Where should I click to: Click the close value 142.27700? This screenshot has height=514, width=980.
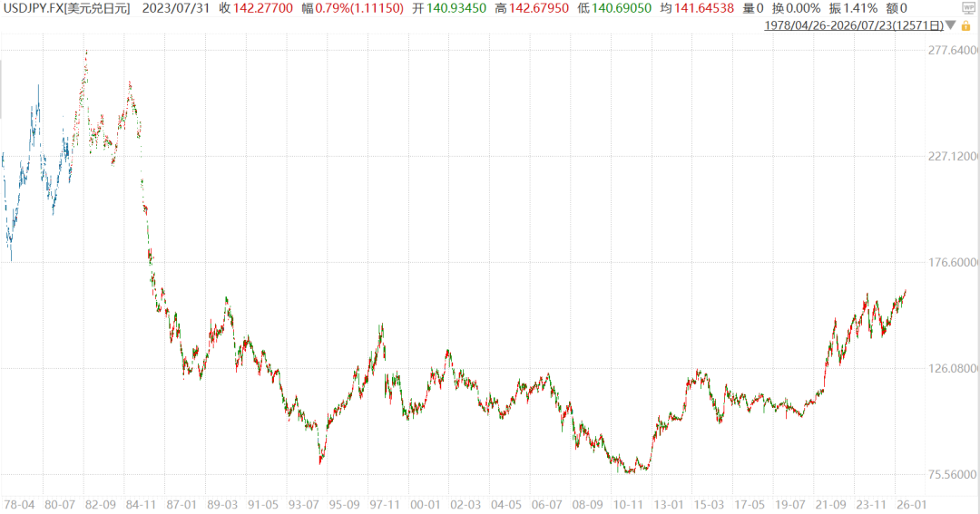point(263,8)
